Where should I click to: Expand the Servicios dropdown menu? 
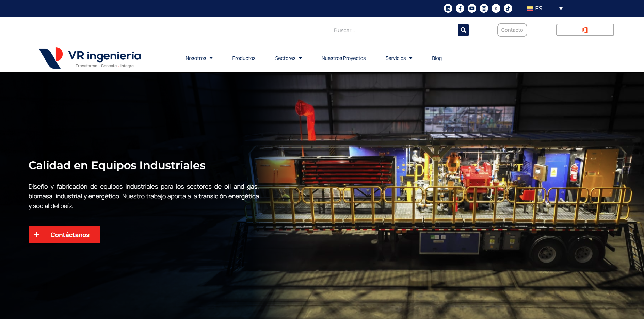tap(399, 58)
